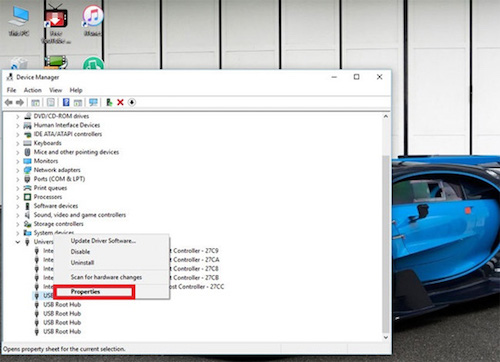Click the forward arrow in the toolbar
Viewport: 500px width, 362px height.
click(x=20, y=102)
